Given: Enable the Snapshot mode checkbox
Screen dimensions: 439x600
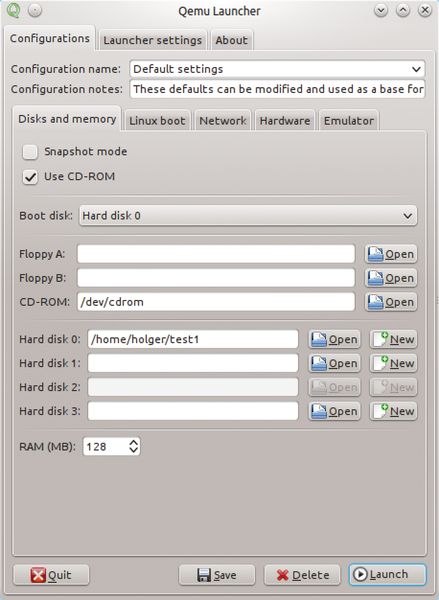Looking at the screenshot, I should tap(30, 152).
